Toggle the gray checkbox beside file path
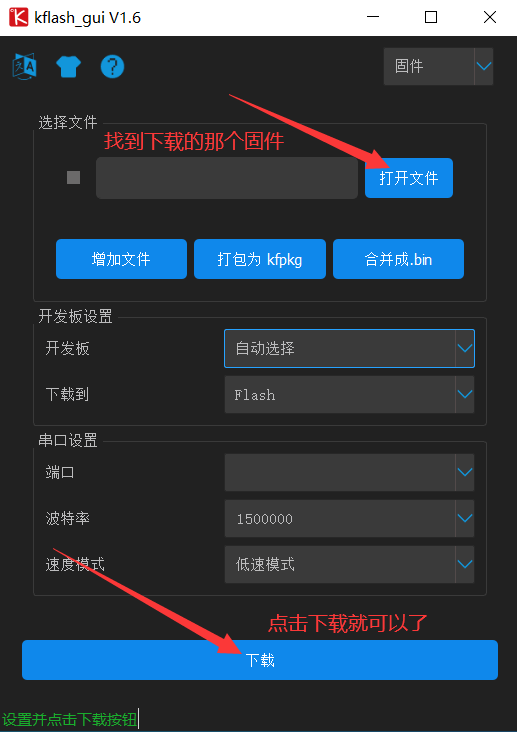The width and height of the screenshot is (517, 732). pyautogui.click(x=73, y=177)
